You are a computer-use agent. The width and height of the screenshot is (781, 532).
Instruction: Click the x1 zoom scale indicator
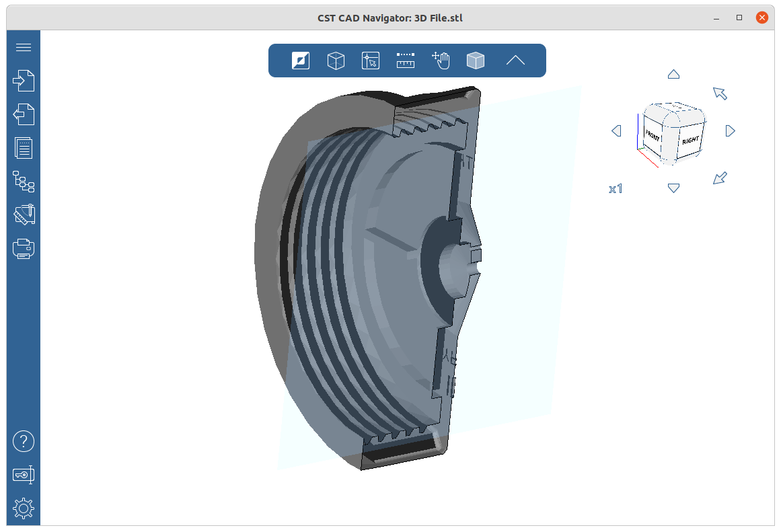coord(616,189)
